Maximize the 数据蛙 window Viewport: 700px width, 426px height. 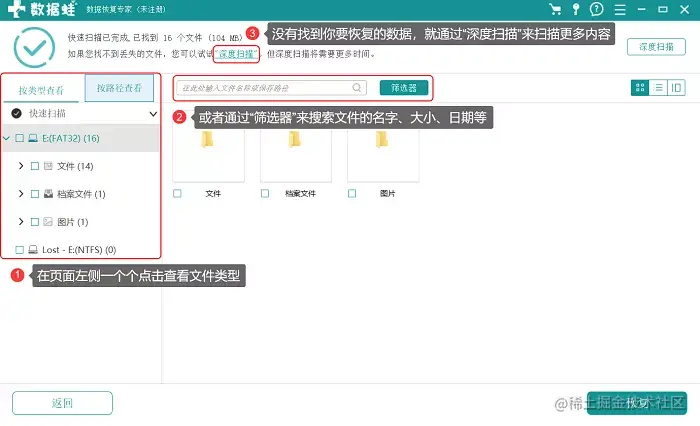tap(662, 9)
